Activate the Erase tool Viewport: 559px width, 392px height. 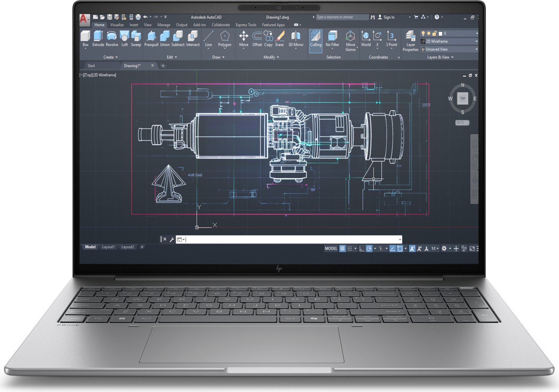coord(279,38)
